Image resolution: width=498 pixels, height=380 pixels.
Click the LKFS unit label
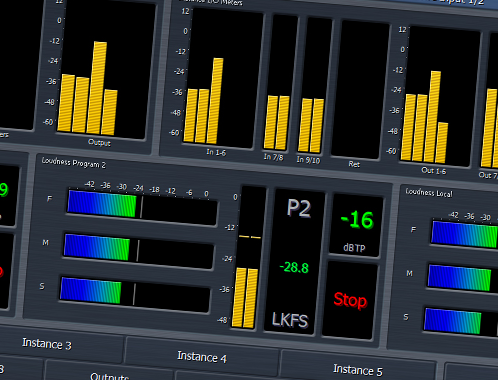290,320
